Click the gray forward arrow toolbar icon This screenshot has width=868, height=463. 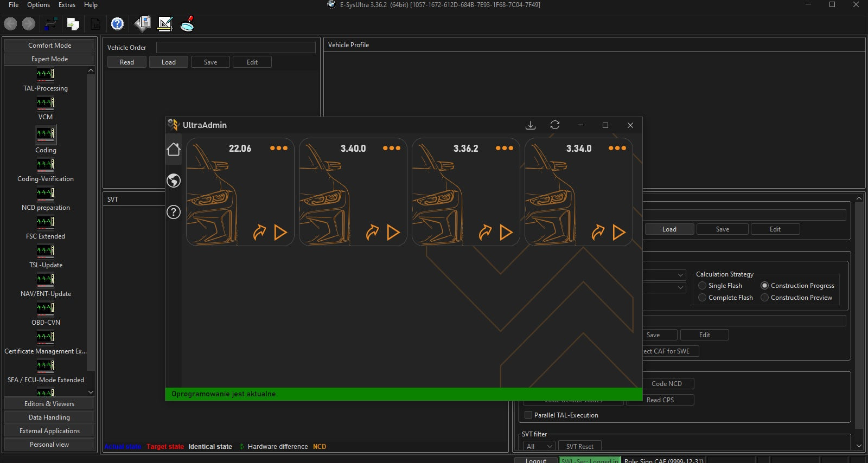pyautogui.click(x=29, y=24)
